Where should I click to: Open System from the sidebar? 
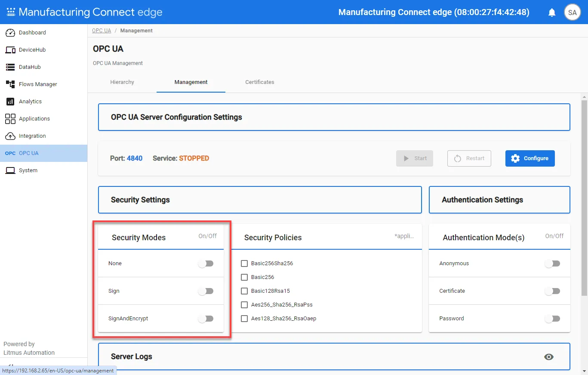(x=43, y=170)
